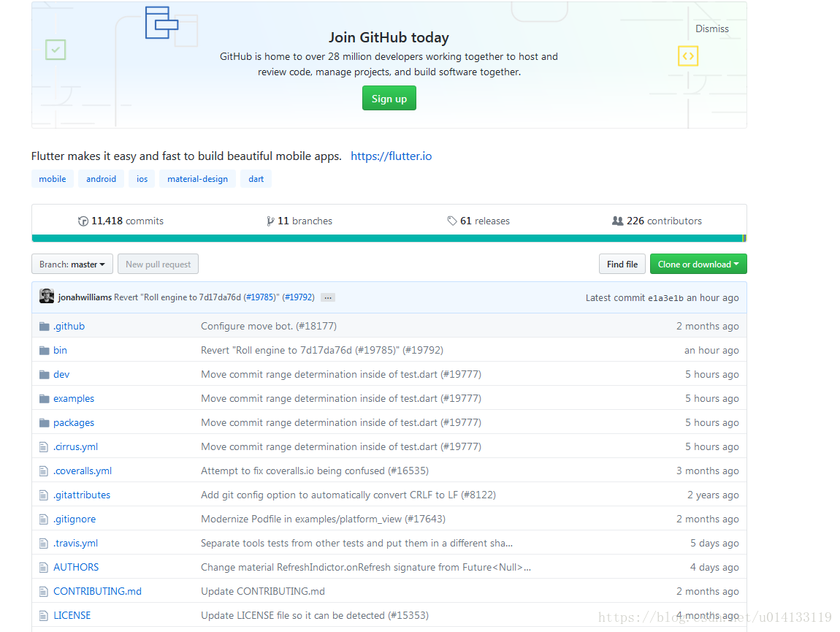This screenshot has height=632, width=840.
Task: Click the green Sign up button
Action: pos(389,99)
